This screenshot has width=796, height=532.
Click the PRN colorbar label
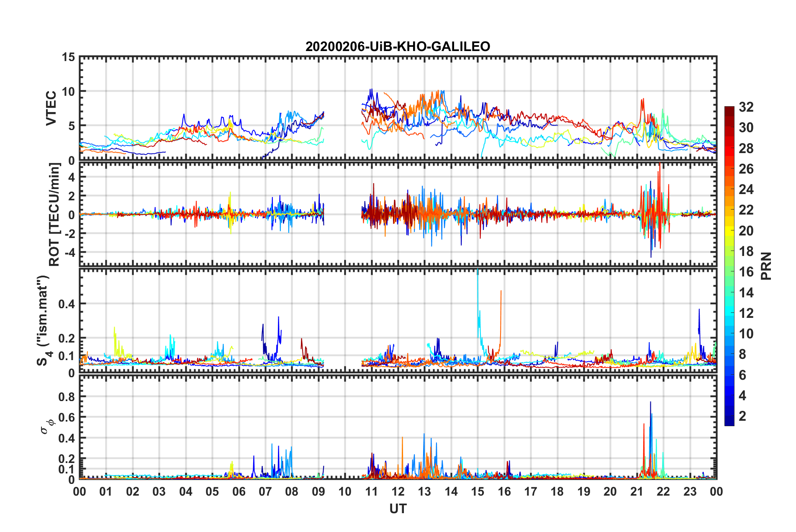[766, 266]
